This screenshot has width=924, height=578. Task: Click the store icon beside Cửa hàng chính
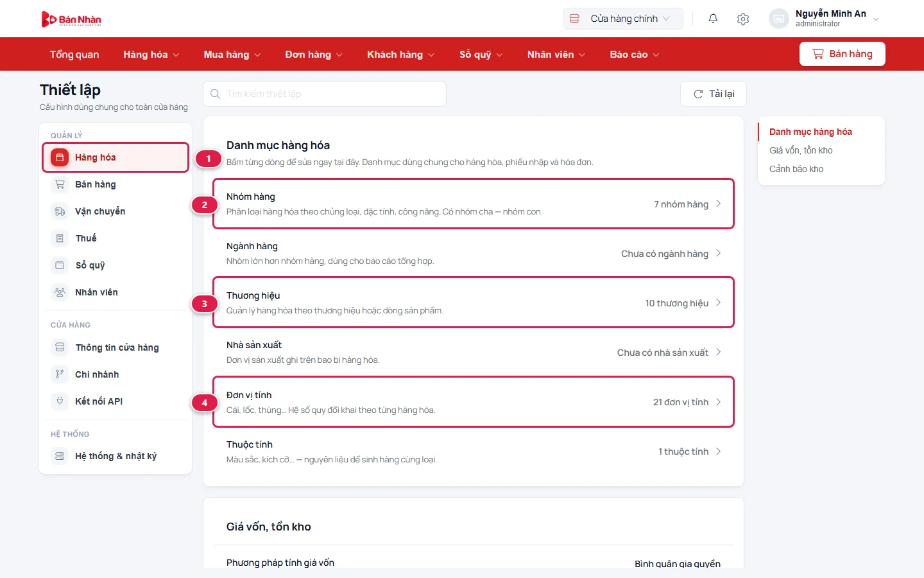tap(574, 19)
